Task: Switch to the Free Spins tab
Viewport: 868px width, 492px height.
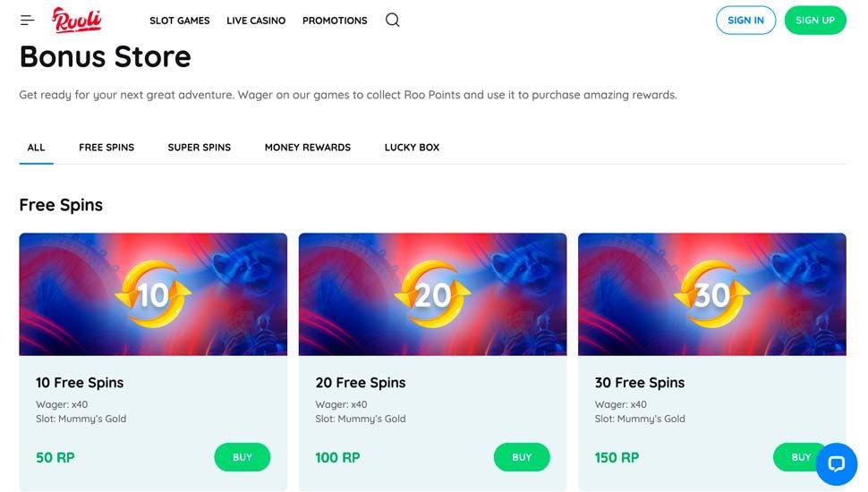Action: (x=106, y=148)
